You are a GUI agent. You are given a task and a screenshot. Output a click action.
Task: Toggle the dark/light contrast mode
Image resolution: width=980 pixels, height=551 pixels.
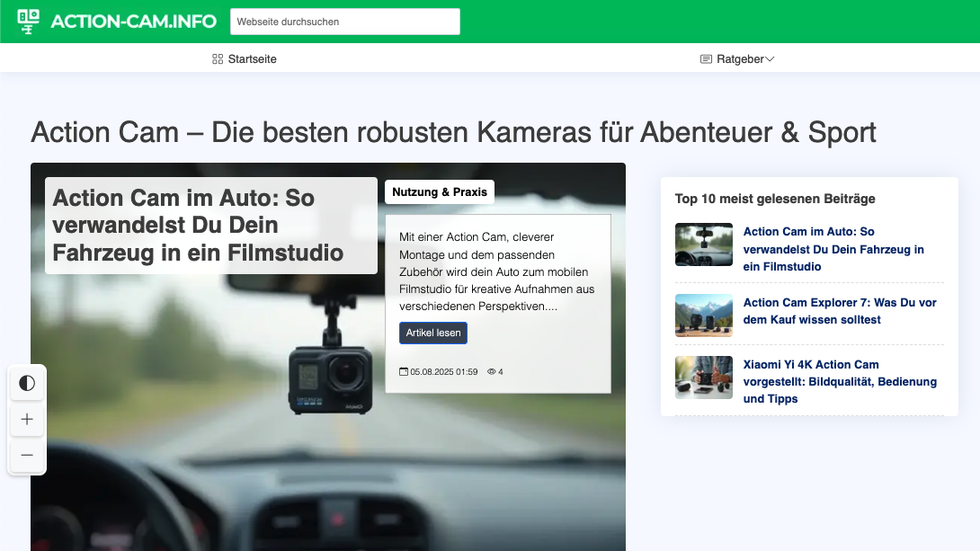(27, 384)
